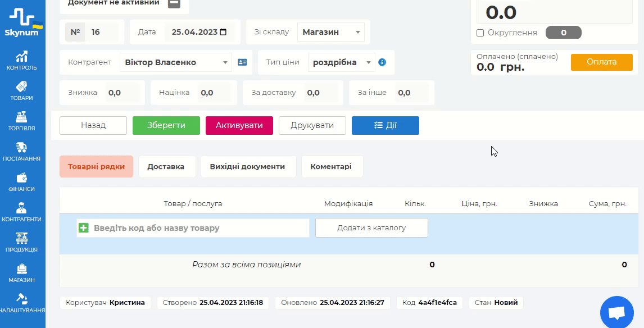Click the Разом за всіма позиціями text

click(247, 265)
